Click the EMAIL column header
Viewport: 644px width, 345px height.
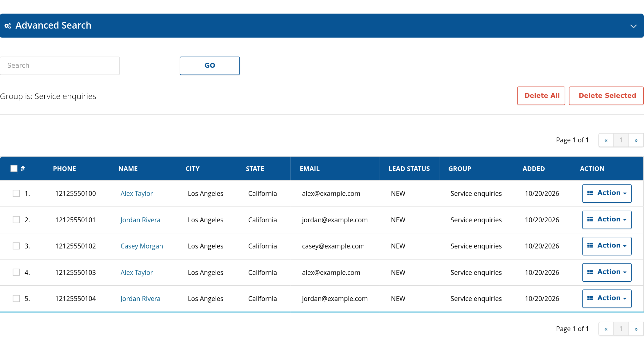click(x=310, y=169)
